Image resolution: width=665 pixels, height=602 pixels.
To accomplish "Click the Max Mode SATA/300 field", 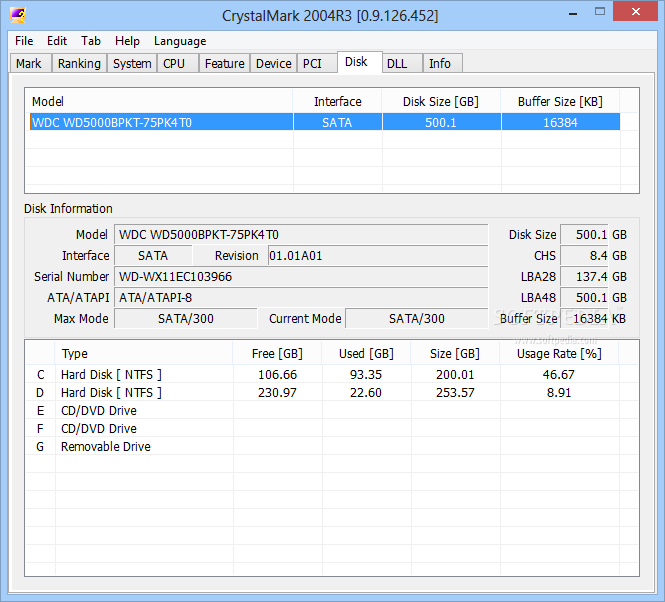I will 186,319.
